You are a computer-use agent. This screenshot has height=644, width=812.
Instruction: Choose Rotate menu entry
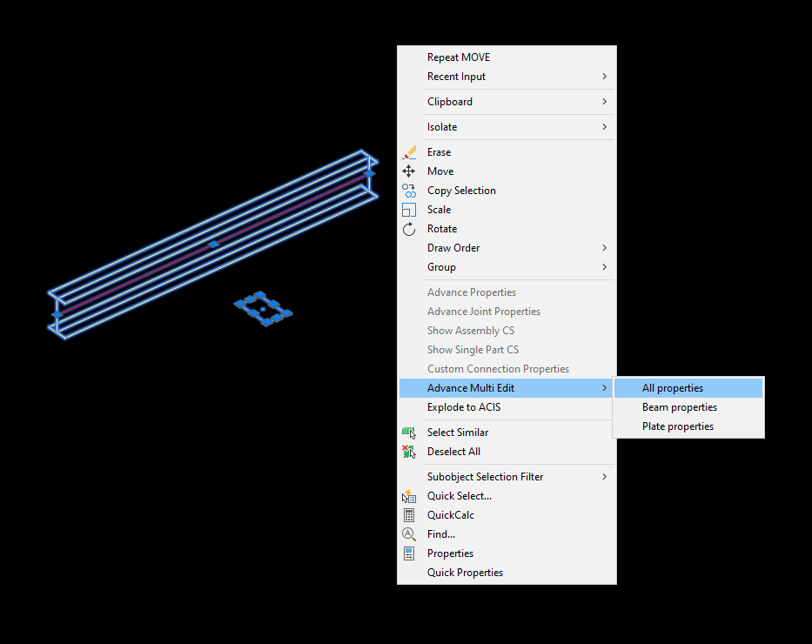[507, 229]
